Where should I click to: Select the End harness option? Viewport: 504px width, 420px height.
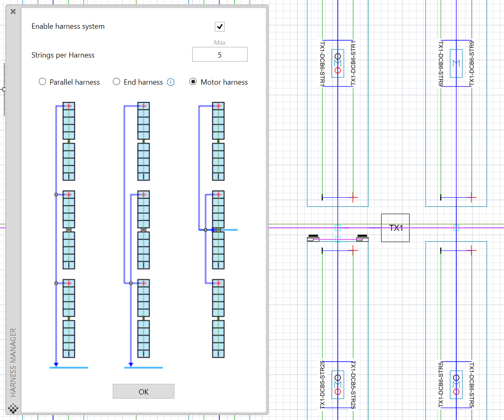point(116,82)
